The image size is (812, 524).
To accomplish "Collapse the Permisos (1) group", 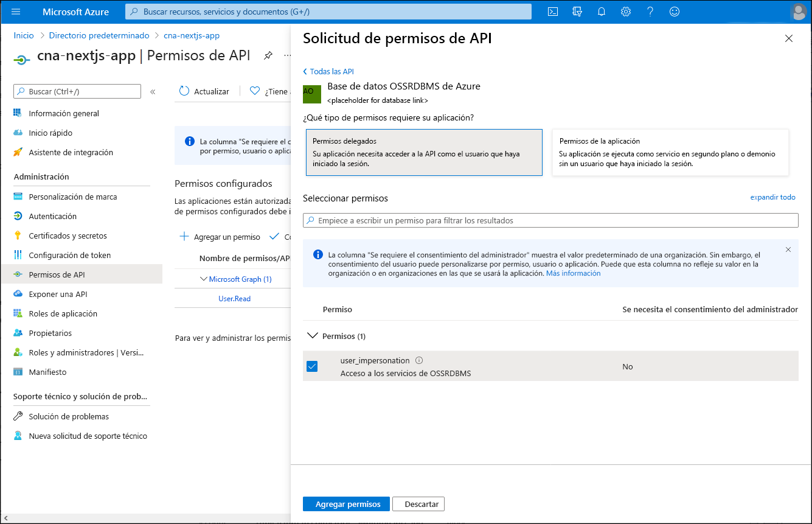I will [x=313, y=336].
